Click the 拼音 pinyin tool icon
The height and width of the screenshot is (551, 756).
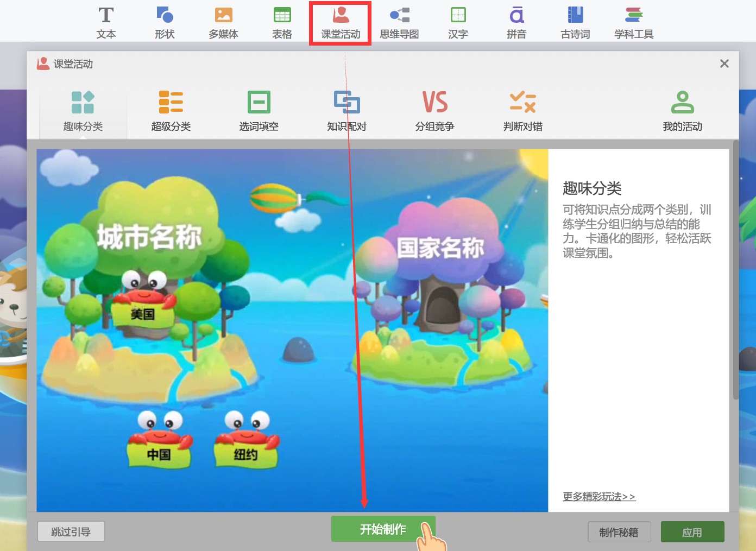tap(516, 22)
